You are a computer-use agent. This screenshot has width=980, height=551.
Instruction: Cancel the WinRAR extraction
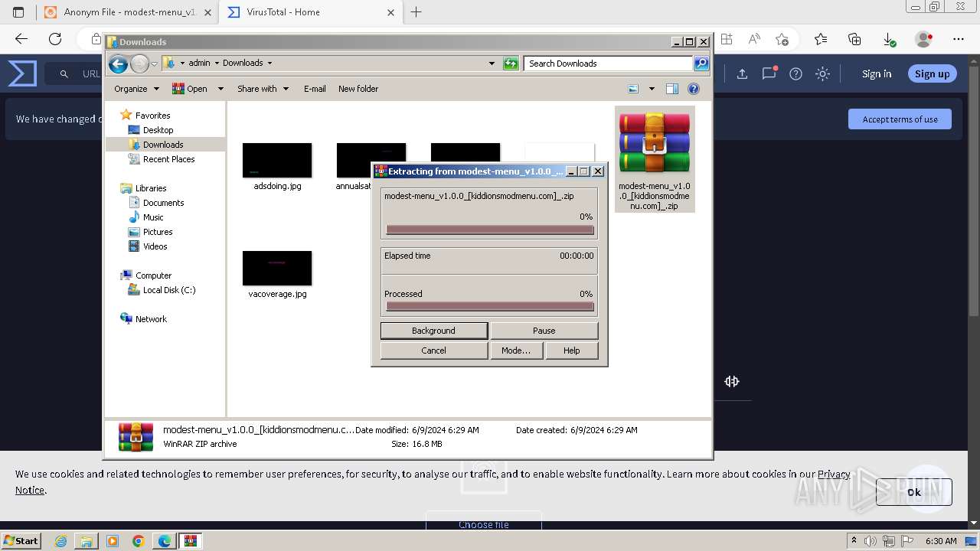433,350
